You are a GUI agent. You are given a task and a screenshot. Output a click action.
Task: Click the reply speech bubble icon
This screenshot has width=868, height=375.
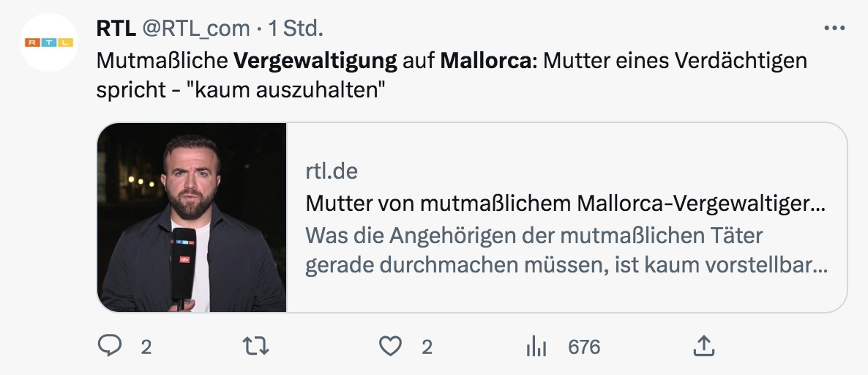tap(109, 346)
